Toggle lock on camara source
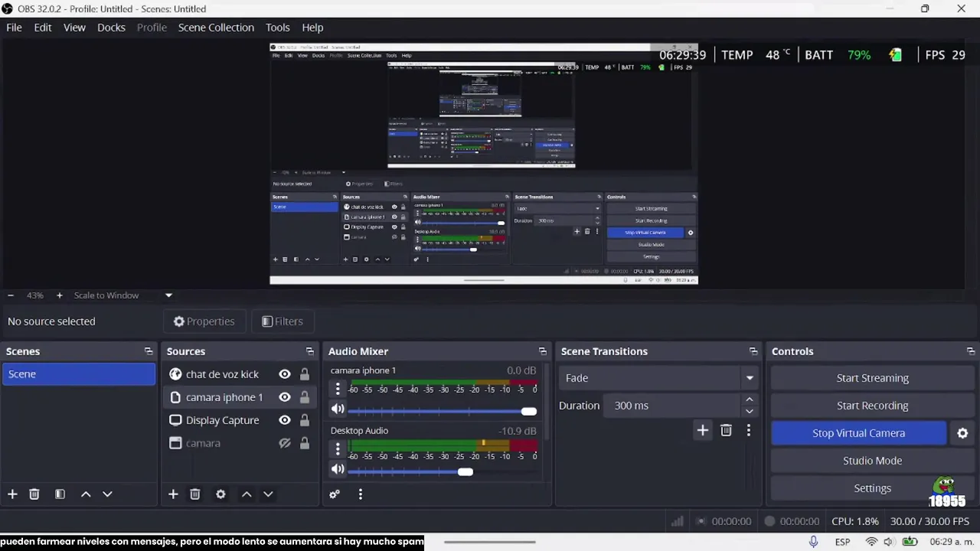This screenshot has width=980, height=551. pos(305,443)
